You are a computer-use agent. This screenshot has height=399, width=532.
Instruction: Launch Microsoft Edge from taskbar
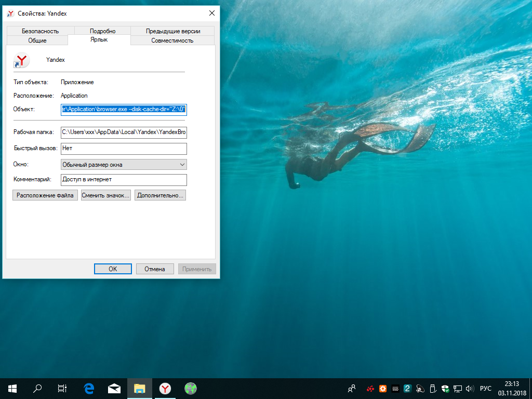coord(89,389)
